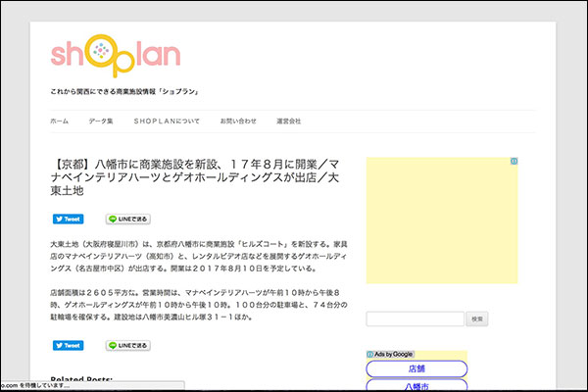Click the Tweet button above the article text
Image resolution: width=588 pixels, height=392 pixels.
pos(68,220)
